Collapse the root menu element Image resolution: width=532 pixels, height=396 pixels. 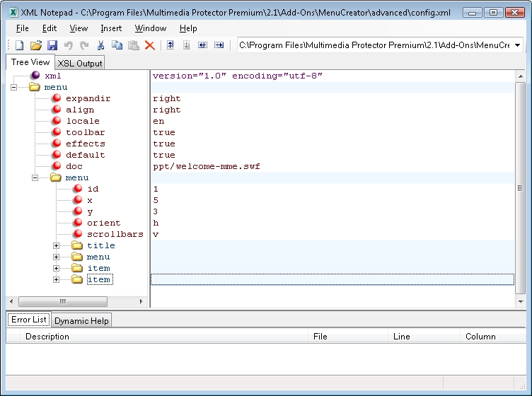point(13,87)
